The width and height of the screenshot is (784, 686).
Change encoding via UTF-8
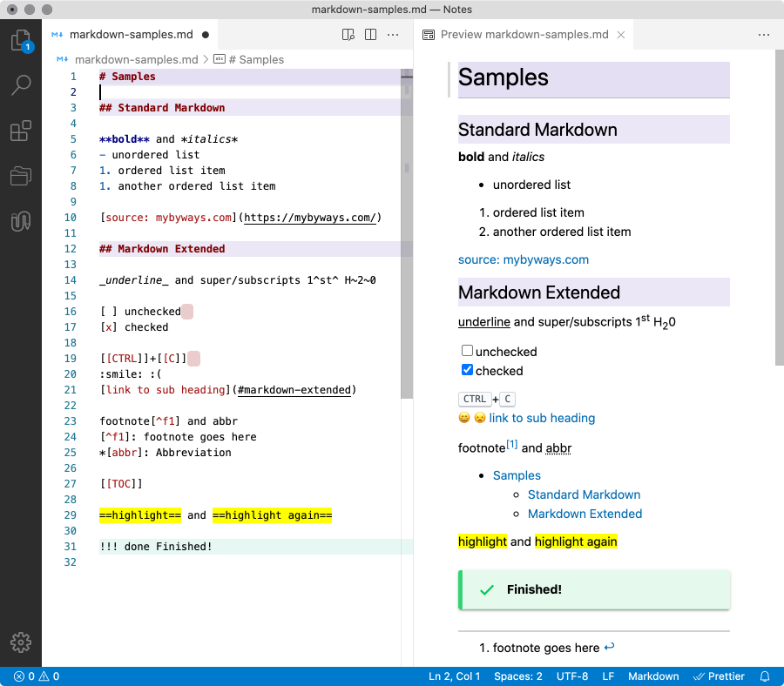click(x=572, y=676)
